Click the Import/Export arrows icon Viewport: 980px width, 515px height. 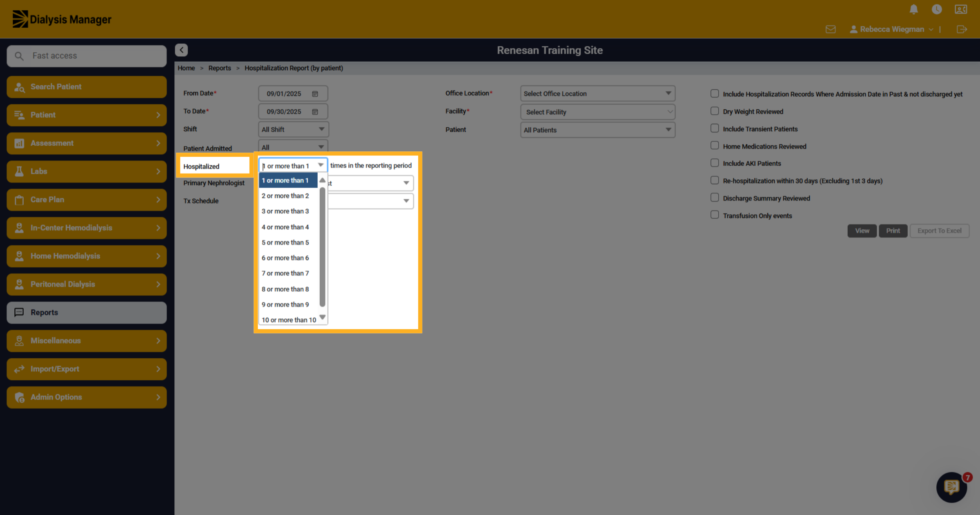[x=19, y=369]
